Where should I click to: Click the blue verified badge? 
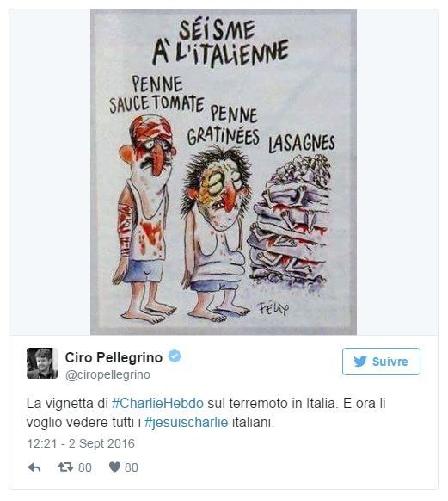tap(175, 356)
